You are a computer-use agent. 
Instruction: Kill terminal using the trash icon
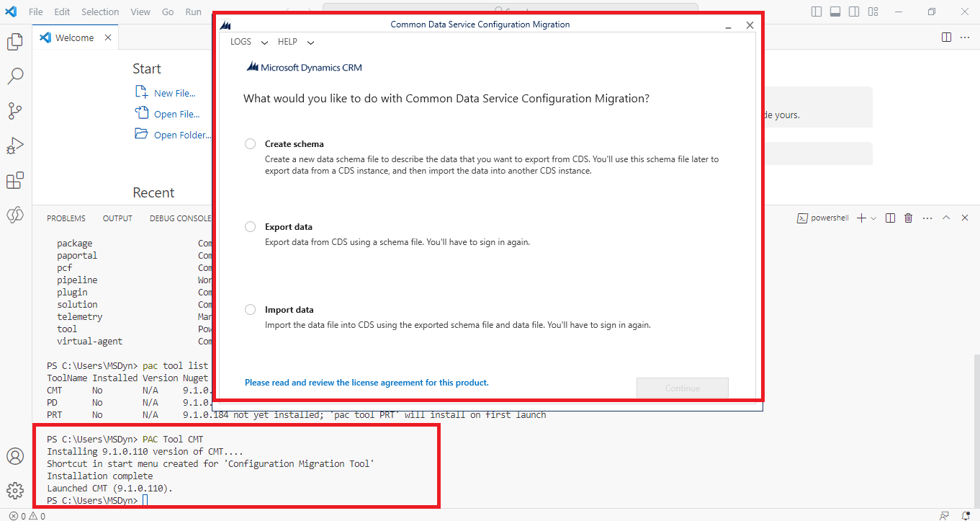pyautogui.click(x=909, y=218)
